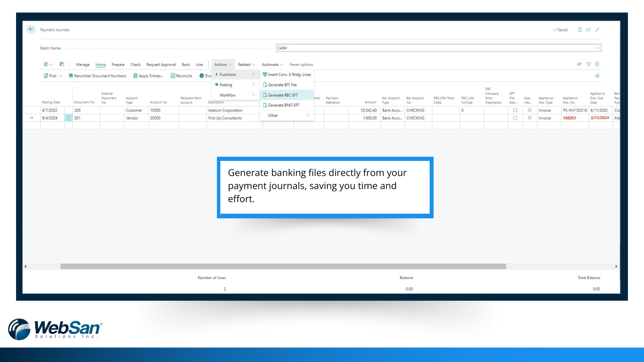Show the information FactBox icon
Screen dimensions: 644x362
tap(597, 64)
